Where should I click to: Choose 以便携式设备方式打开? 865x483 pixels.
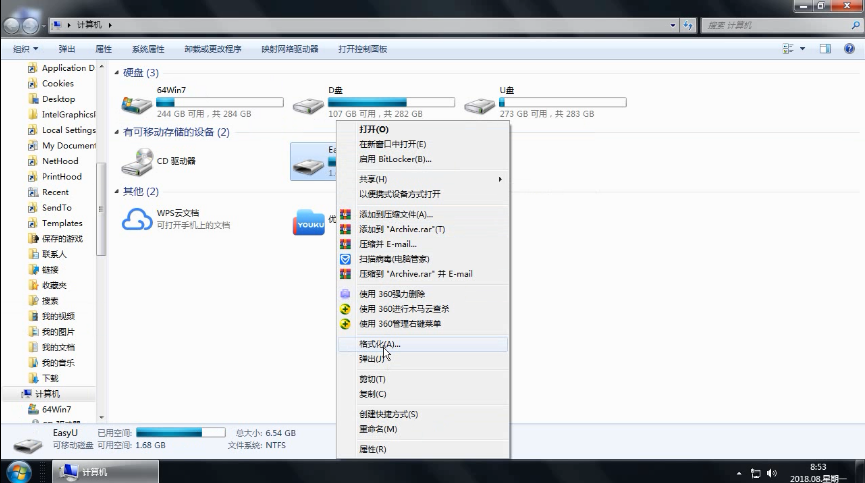(423, 194)
